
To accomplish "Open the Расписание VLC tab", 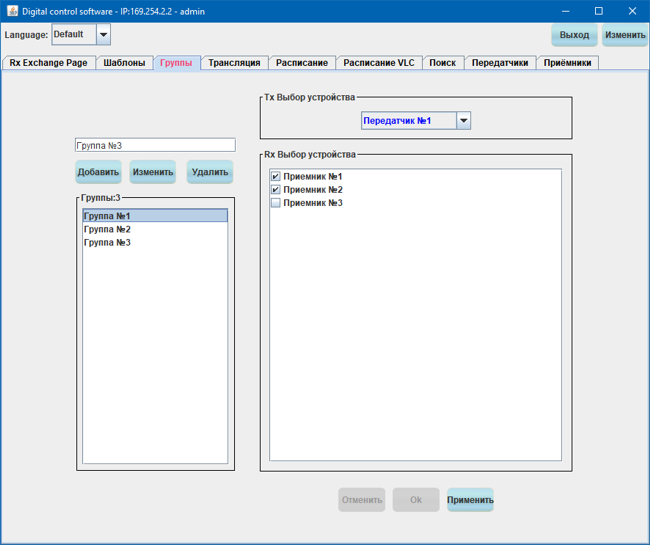I will [378, 63].
